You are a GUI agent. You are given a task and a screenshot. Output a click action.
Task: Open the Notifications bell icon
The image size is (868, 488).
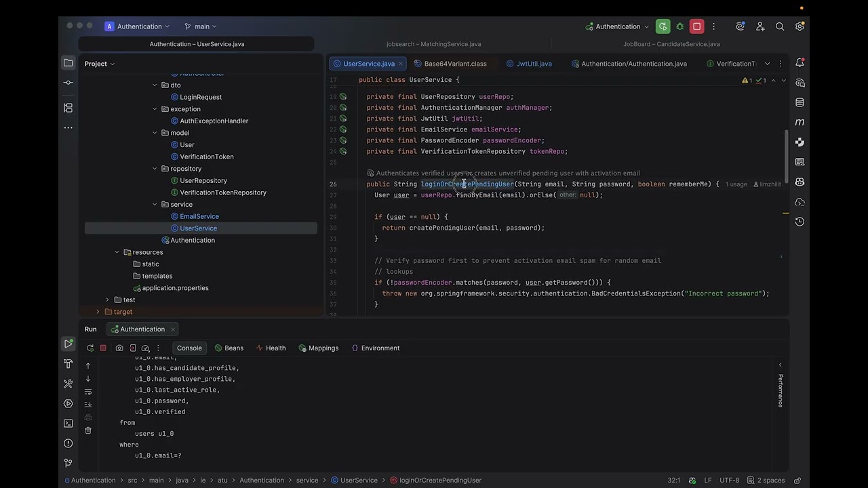point(800,63)
